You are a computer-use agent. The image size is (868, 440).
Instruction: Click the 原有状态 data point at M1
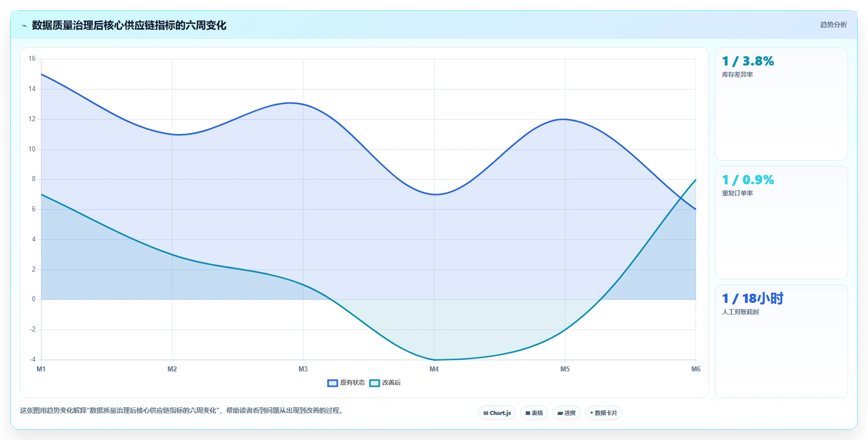pyautogui.click(x=41, y=74)
